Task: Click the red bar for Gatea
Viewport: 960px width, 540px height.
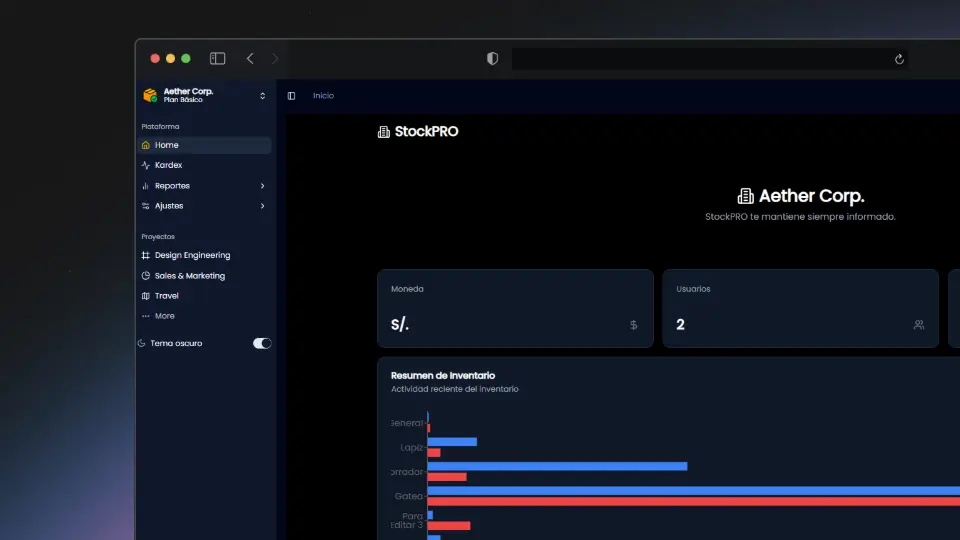Action: (x=694, y=501)
